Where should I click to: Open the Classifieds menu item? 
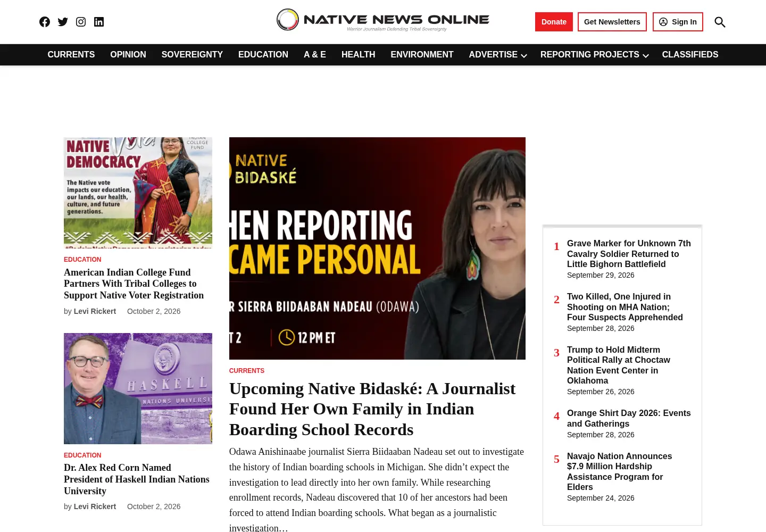pos(690,55)
